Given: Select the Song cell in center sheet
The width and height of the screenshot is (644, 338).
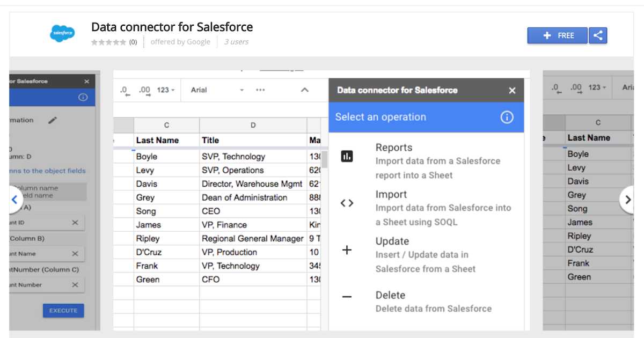Looking at the screenshot, I should click(x=166, y=211).
